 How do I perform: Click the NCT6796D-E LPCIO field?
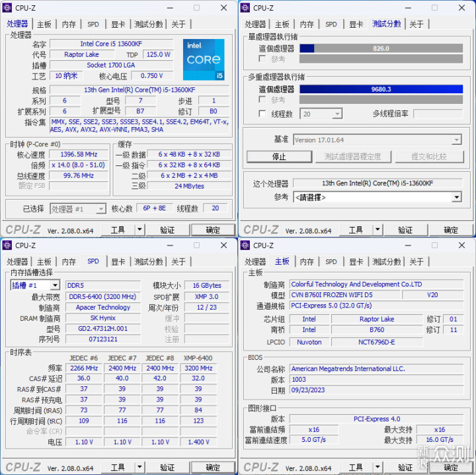tap(377, 342)
